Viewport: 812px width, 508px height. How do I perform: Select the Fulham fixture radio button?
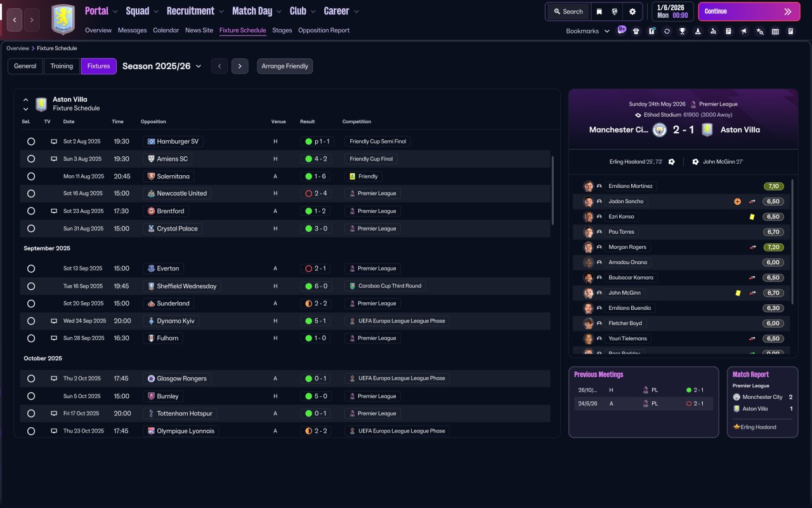point(31,338)
